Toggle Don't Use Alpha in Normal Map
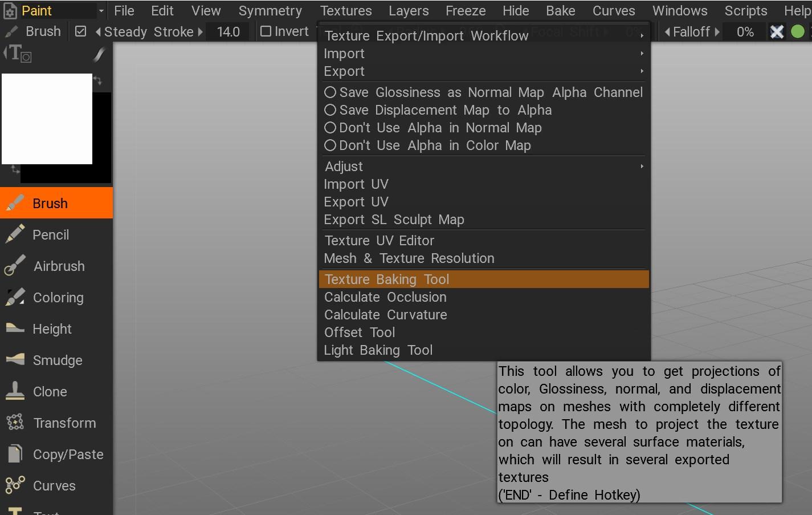The height and width of the screenshot is (515, 812). click(330, 128)
